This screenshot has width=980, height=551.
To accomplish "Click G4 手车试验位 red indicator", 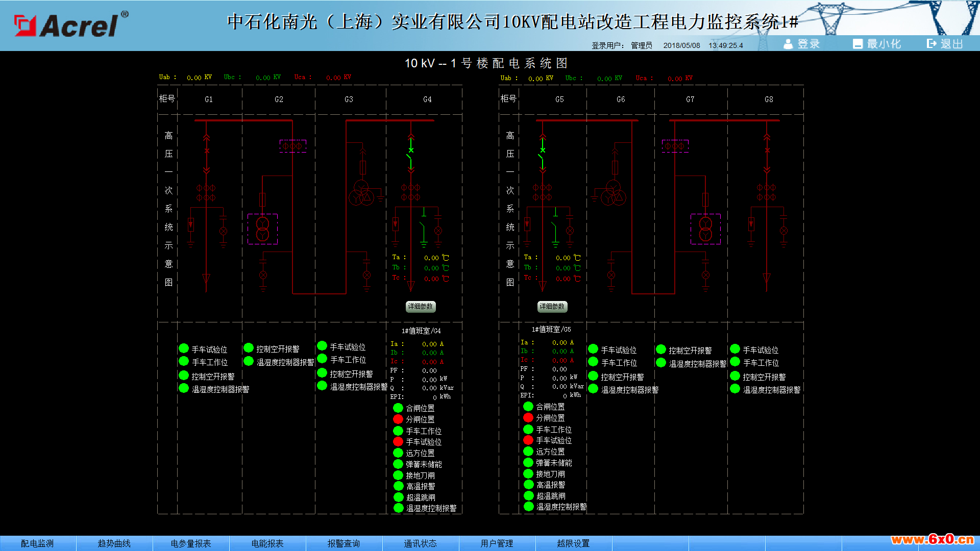I will (x=398, y=442).
